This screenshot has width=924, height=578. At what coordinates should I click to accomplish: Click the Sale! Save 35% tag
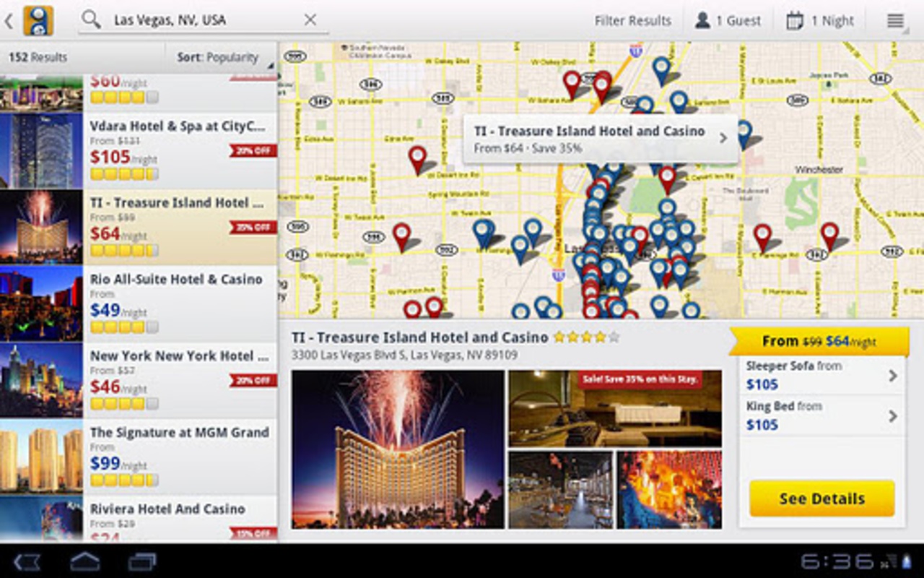[x=640, y=379]
